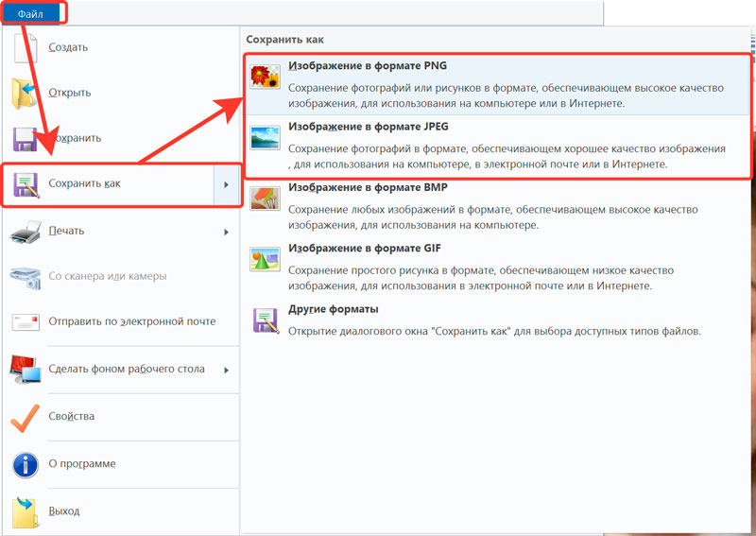Click the BMP format paintbrush icon
Screen dimensions: 756x536
click(265, 199)
